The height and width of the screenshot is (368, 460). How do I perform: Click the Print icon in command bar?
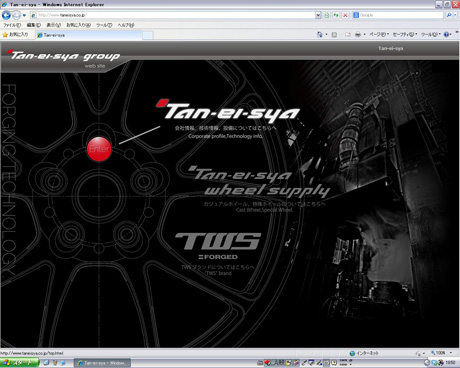(358, 34)
